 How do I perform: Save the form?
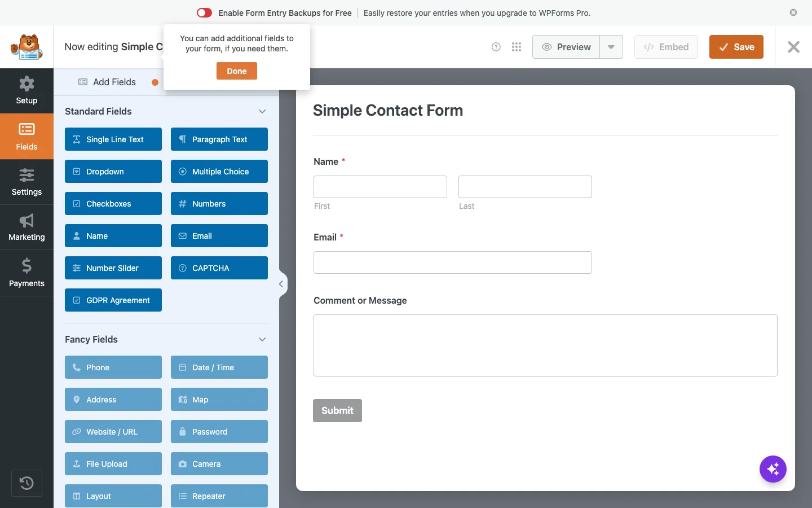736,47
